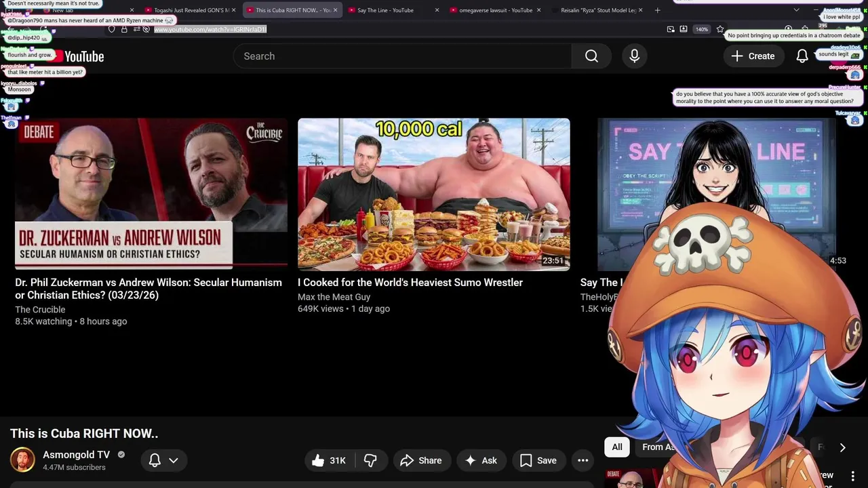Open the notifications bell in header
868x488 pixels.
point(802,56)
